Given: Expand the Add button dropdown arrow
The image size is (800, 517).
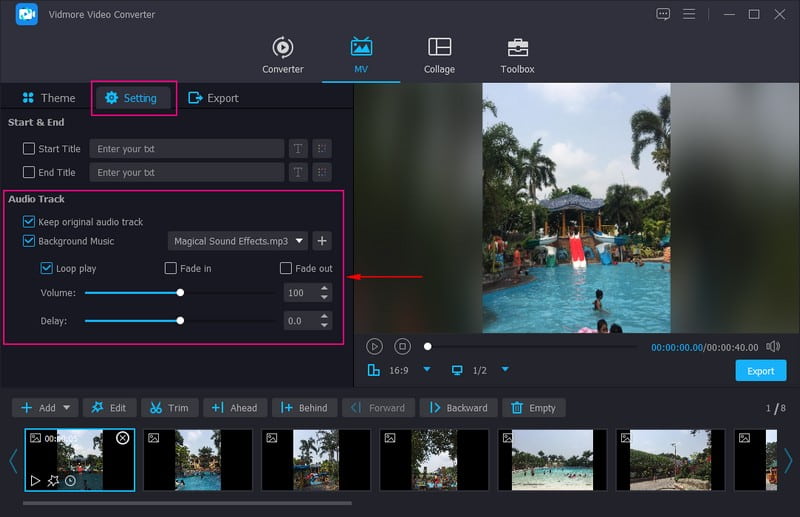Looking at the screenshot, I should pyautogui.click(x=67, y=408).
